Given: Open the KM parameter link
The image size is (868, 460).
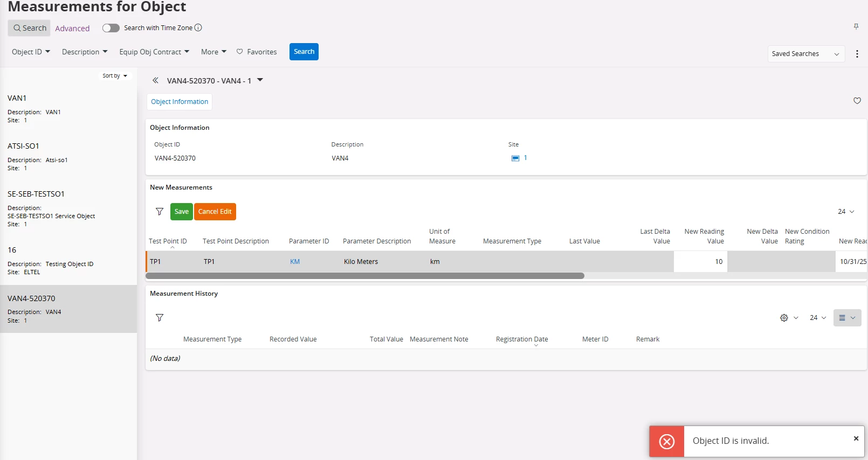Looking at the screenshot, I should pyautogui.click(x=295, y=262).
